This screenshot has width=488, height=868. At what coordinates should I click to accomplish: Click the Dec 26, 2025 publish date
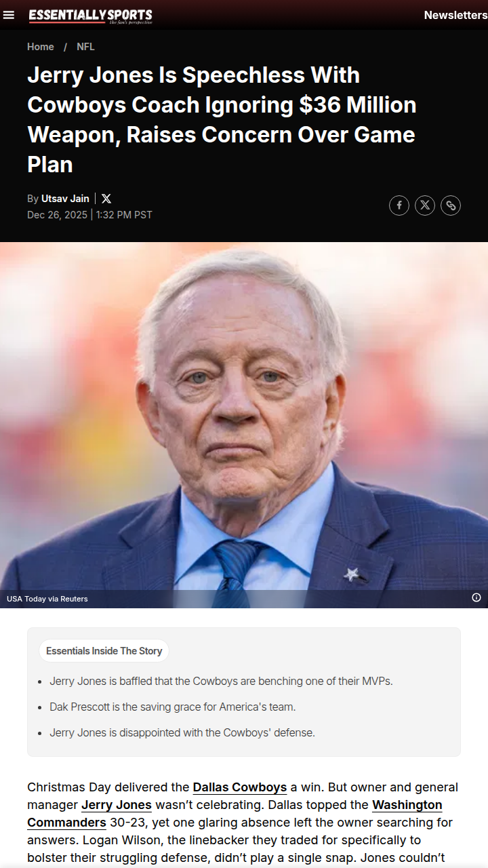tap(57, 215)
